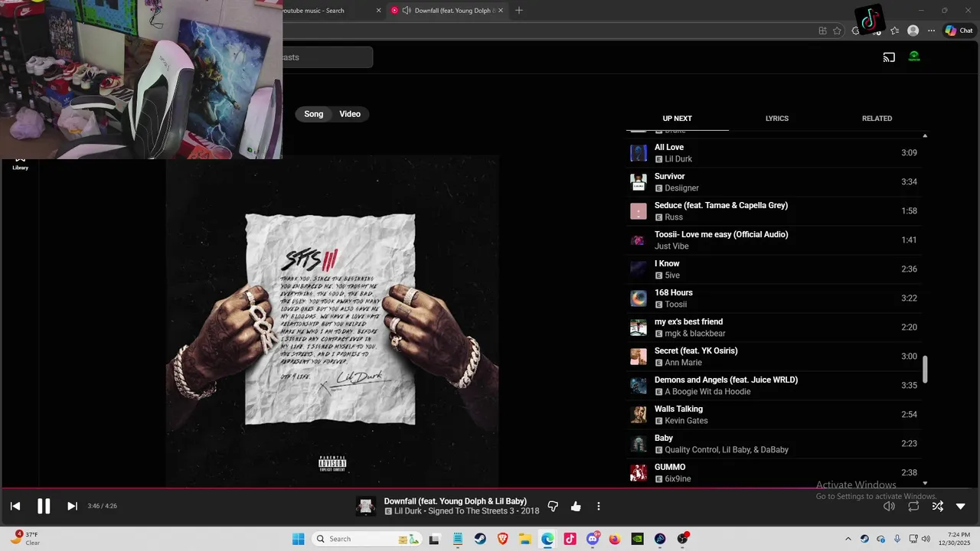Screen dimensions: 980x551
Task: Dislike the song Downfall
Action: tap(553, 507)
